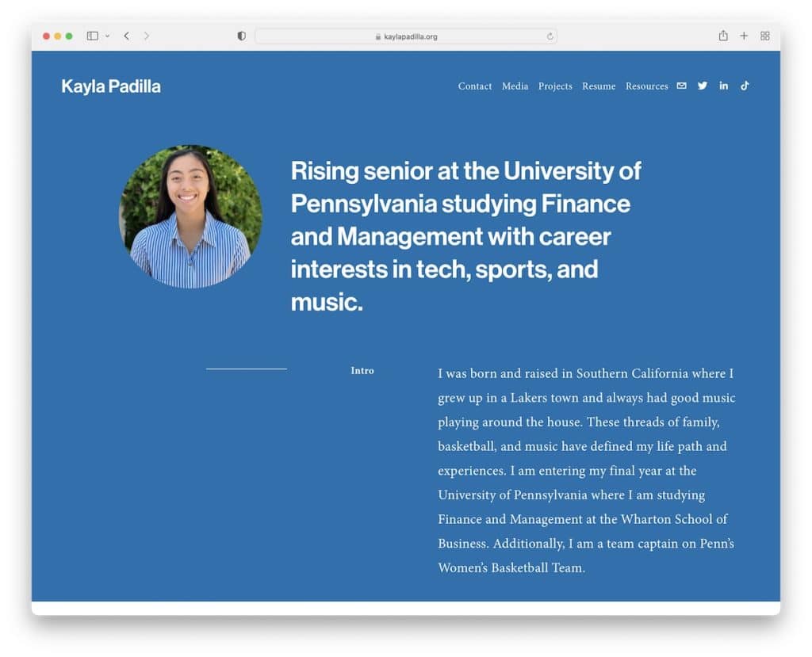Open the Resources nav link
This screenshot has width=812, height=657.
click(x=647, y=86)
